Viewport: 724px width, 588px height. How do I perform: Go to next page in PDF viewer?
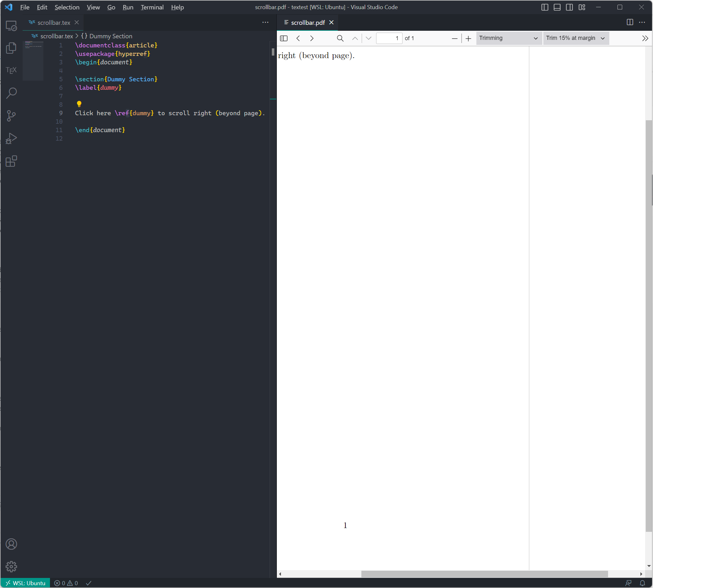[311, 38]
